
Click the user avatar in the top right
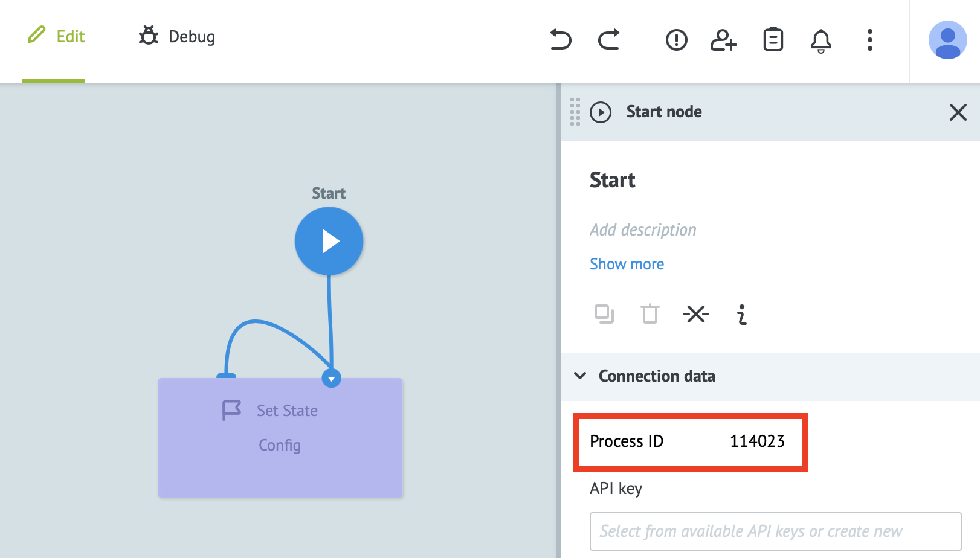pyautogui.click(x=948, y=40)
